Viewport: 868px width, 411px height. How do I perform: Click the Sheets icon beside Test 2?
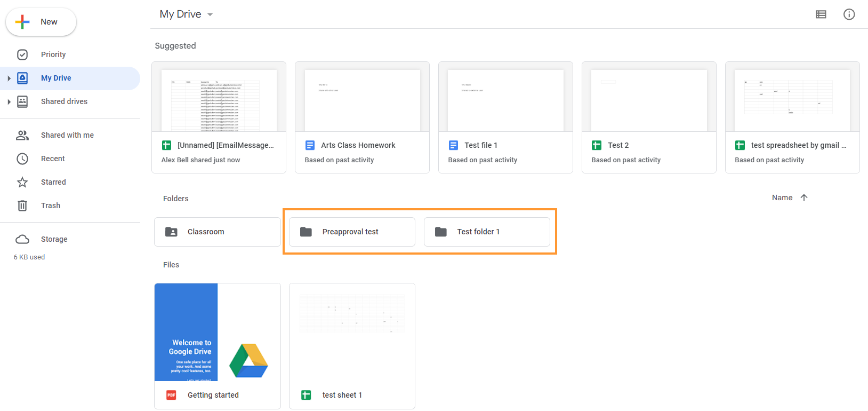pos(597,145)
